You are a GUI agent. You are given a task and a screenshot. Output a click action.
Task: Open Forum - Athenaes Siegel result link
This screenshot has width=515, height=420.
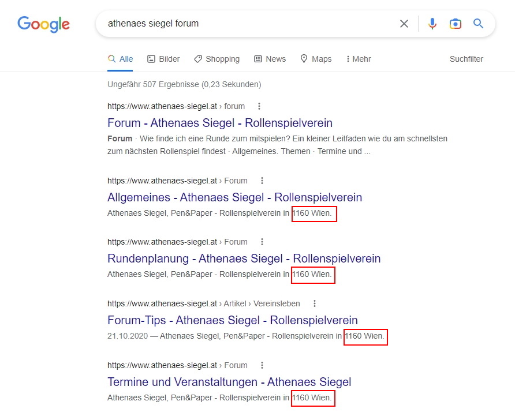[x=219, y=123]
